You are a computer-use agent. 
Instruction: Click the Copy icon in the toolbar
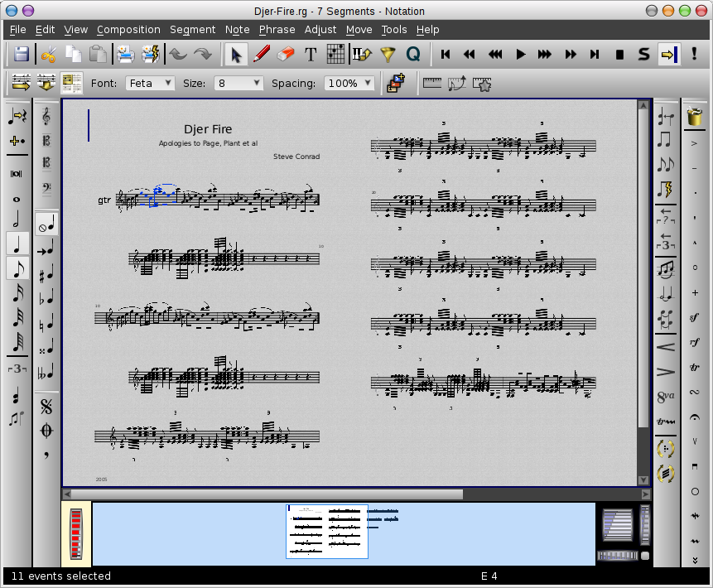[x=73, y=55]
